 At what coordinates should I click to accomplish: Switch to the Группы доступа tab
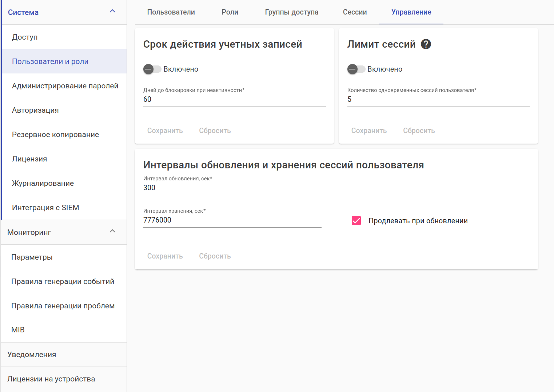(291, 12)
